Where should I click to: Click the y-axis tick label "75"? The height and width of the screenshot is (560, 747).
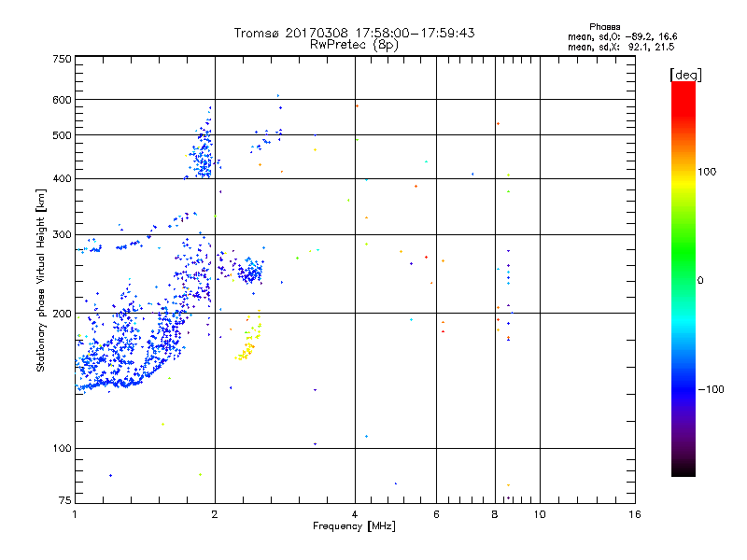click(x=65, y=500)
